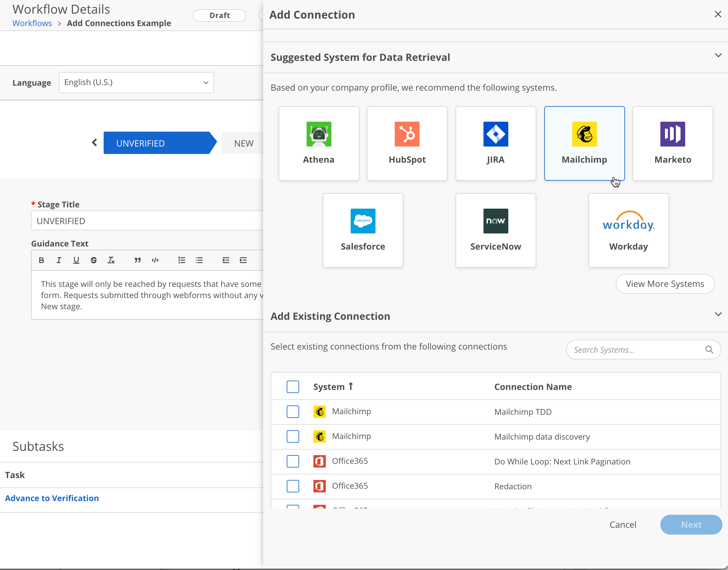728x570 pixels.
Task: Apply bold formatting in Guidance Text
Action: [41, 260]
